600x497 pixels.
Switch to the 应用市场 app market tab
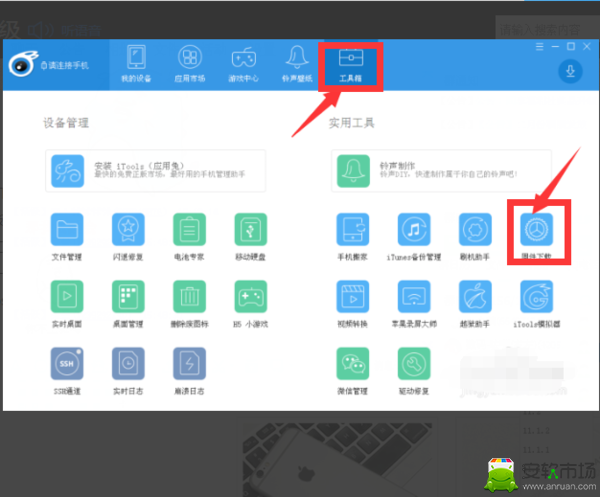[188, 64]
